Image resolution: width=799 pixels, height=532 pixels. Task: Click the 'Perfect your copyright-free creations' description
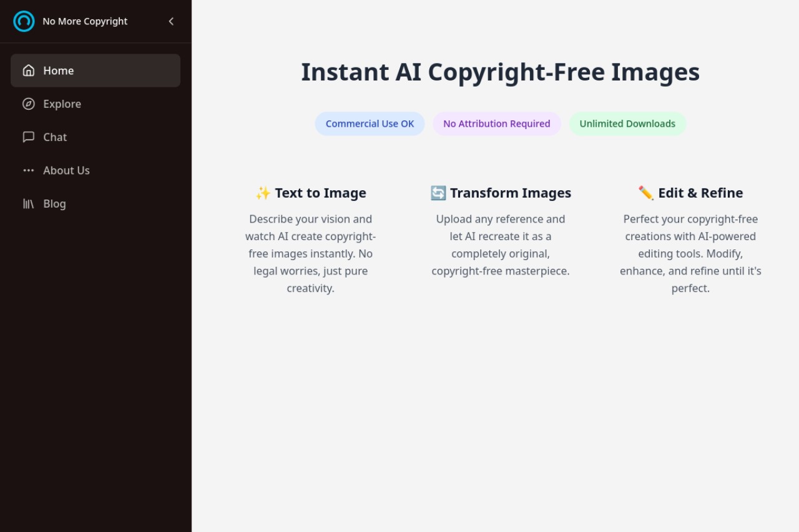(x=690, y=254)
